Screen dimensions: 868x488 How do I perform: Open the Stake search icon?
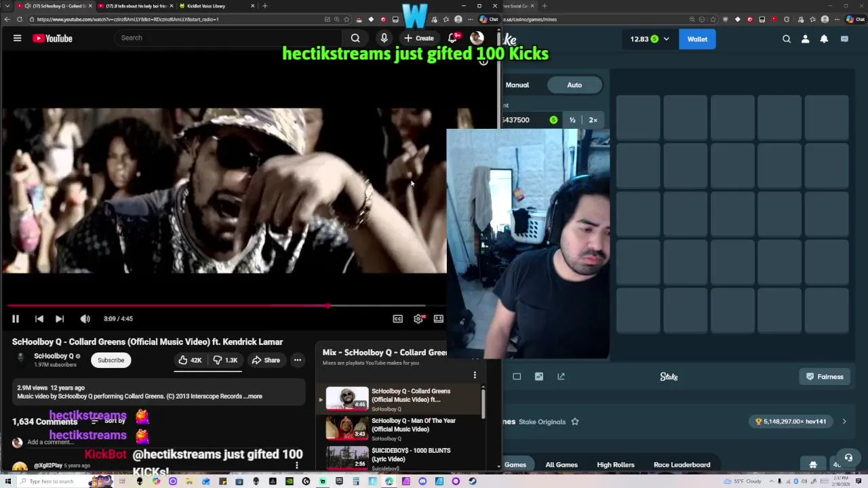pos(787,39)
